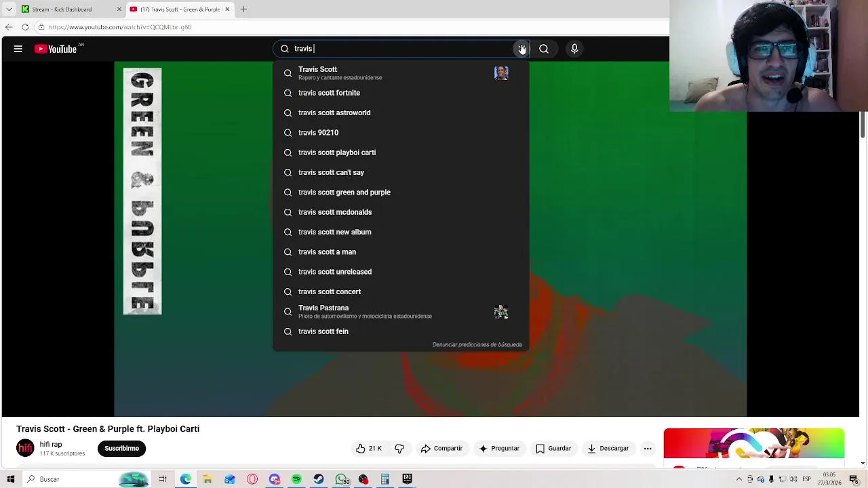Dislike the video with the thumbs-down icon
This screenshot has width=868, height=488.
399,448
